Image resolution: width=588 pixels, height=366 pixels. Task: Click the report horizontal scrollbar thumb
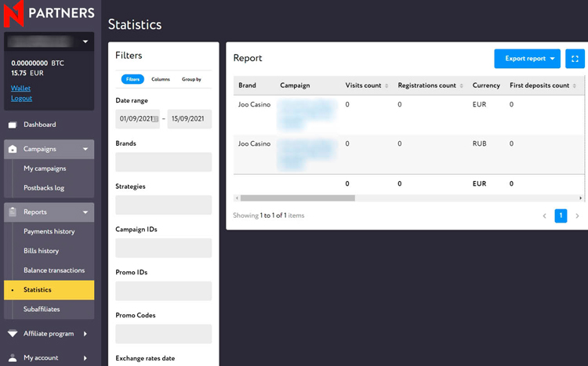298,198
